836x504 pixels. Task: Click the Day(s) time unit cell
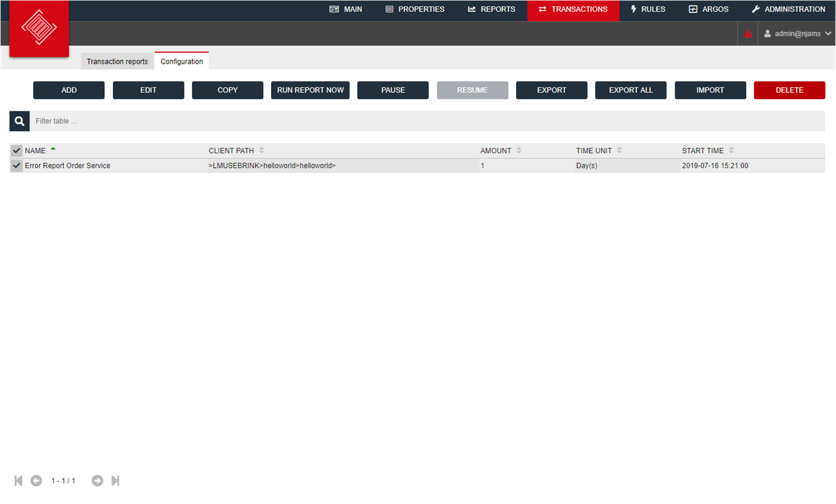tap(587, 166)
